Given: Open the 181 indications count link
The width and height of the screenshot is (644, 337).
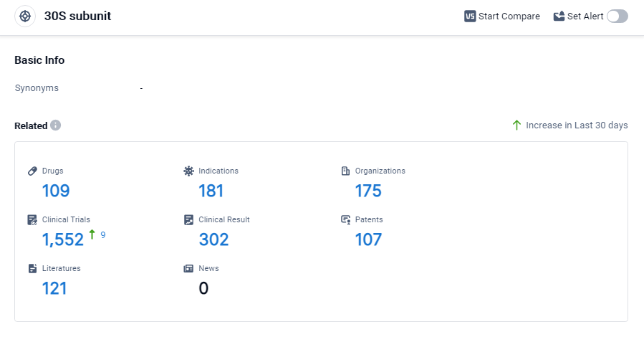Looking at the screenshot, I should [x=211, y=191].
